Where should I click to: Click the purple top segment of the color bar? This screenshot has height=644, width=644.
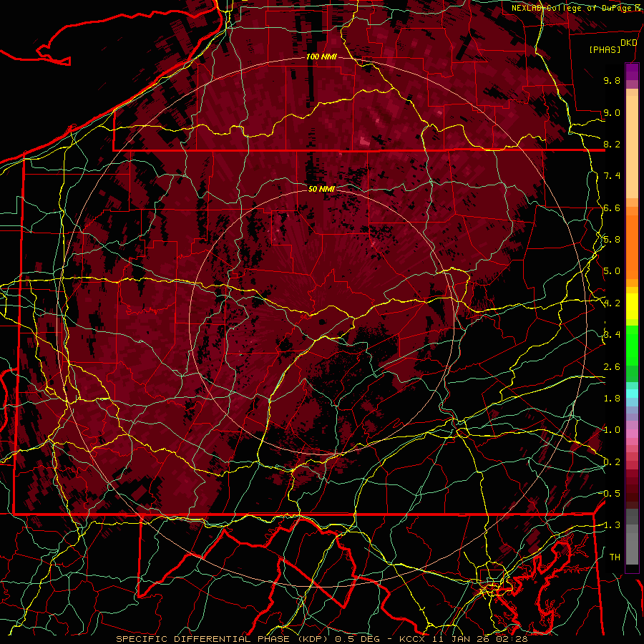coord(632,72)
